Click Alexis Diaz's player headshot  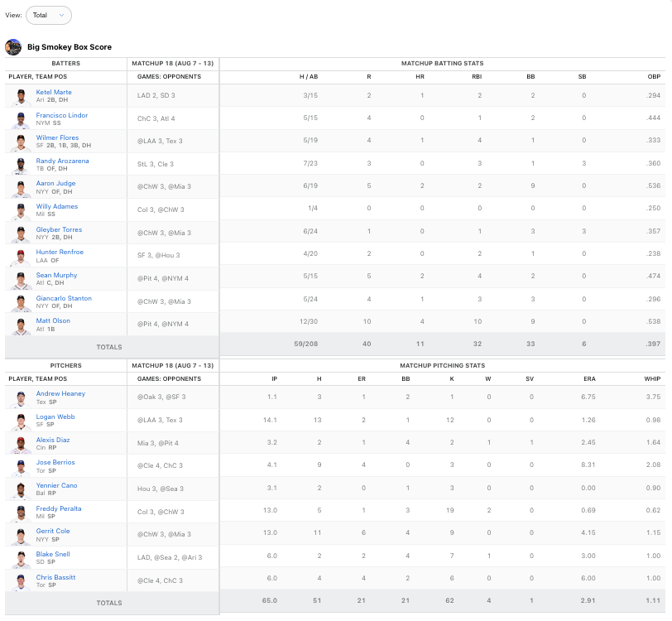click(x=20, y=444)
